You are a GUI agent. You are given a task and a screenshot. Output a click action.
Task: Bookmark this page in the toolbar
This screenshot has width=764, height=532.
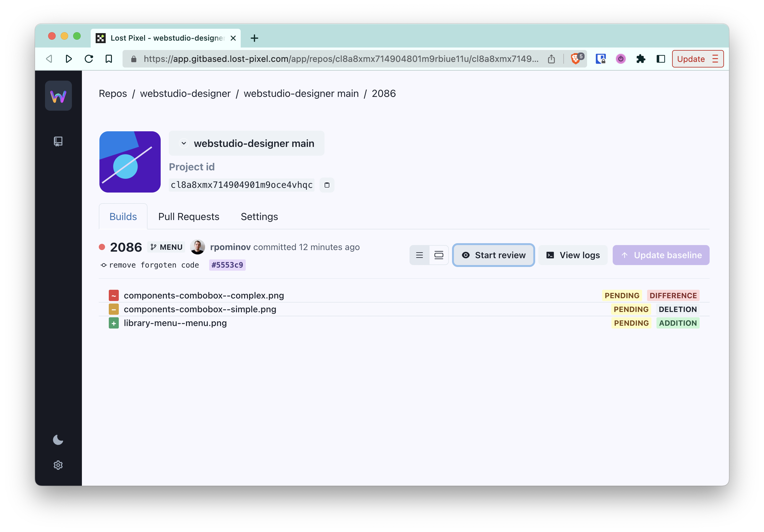108,59
